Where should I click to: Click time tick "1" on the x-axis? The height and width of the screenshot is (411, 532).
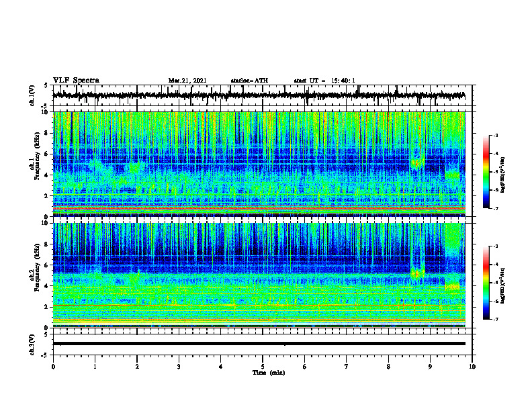click(95, 367)
